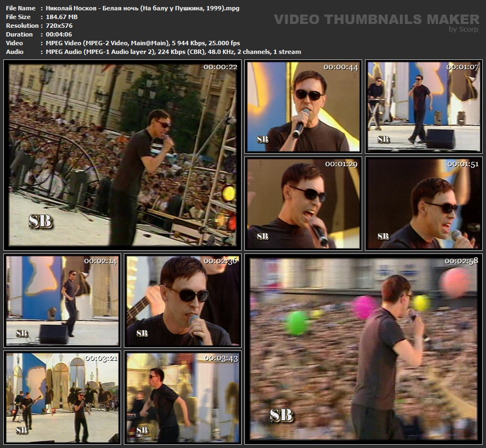The width and height of the screenshot is (486, 448).
Task: Select the singer thumbnail at 00:01:29
Action: (303, 203)
